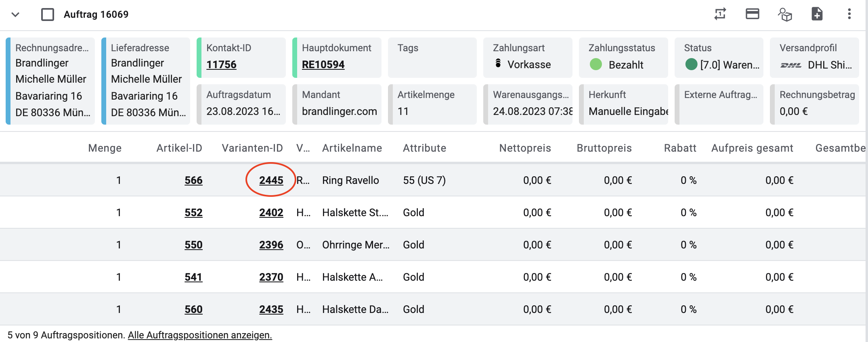Image resolution: width=868 pixels, height=342 pixels.
Task: Click the Vorkasse payment method icon
Action: [x=498, y=63]
